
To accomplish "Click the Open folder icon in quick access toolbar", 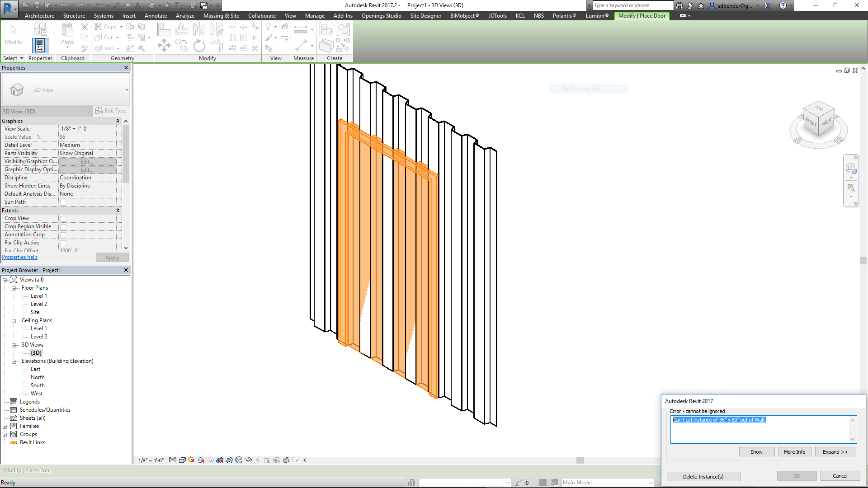I will [26, 5].
